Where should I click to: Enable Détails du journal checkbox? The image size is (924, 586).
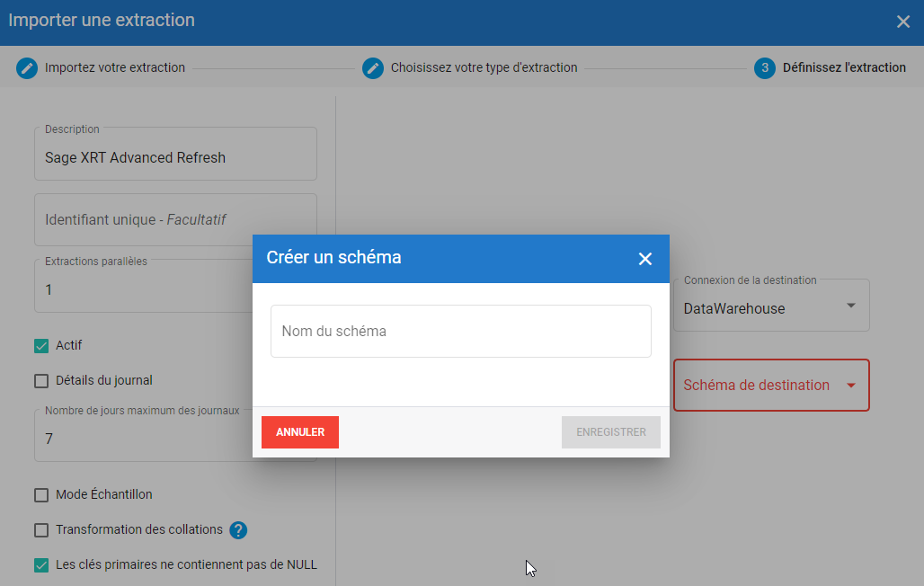pos(41,381)
